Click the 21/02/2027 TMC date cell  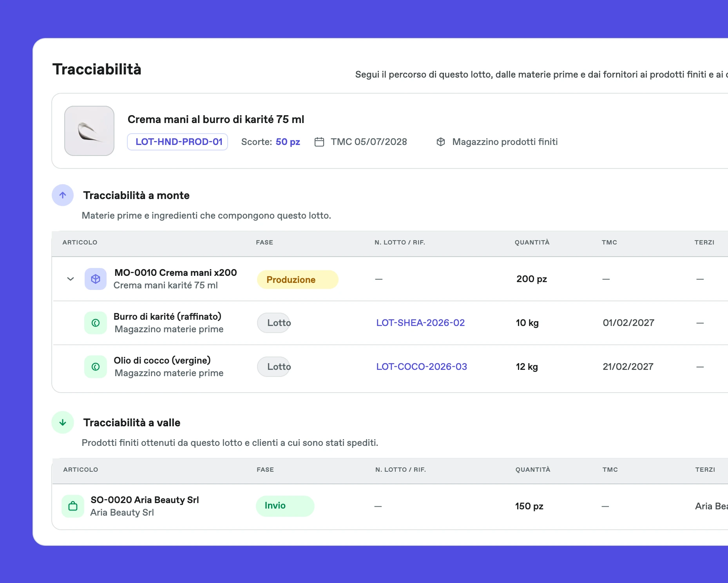coord(628,367)
